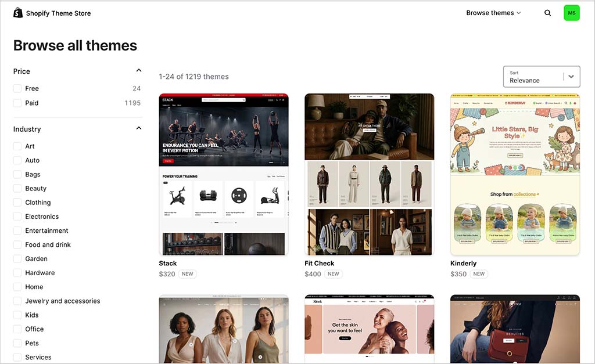Click the 'Browse all themes' heading
The width and height of the screenshot is (595, 364).
(x=75, y=45)
